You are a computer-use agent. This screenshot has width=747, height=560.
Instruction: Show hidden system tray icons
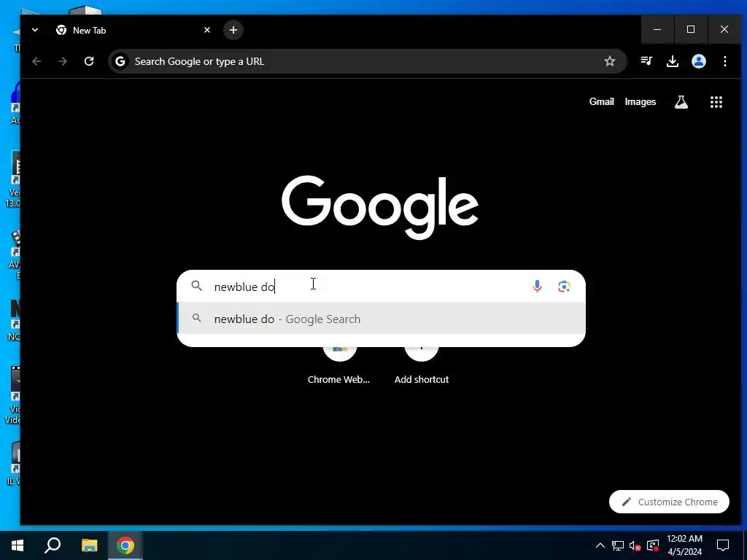click(600, 545)
